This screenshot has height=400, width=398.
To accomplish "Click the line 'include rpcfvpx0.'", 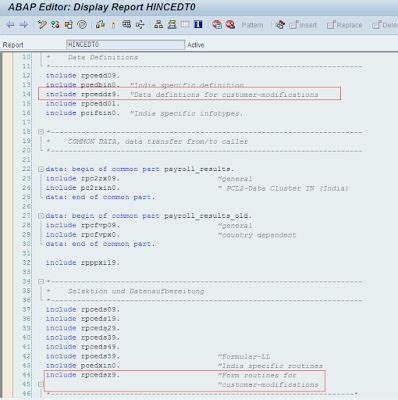I will [x=83, y=235].
